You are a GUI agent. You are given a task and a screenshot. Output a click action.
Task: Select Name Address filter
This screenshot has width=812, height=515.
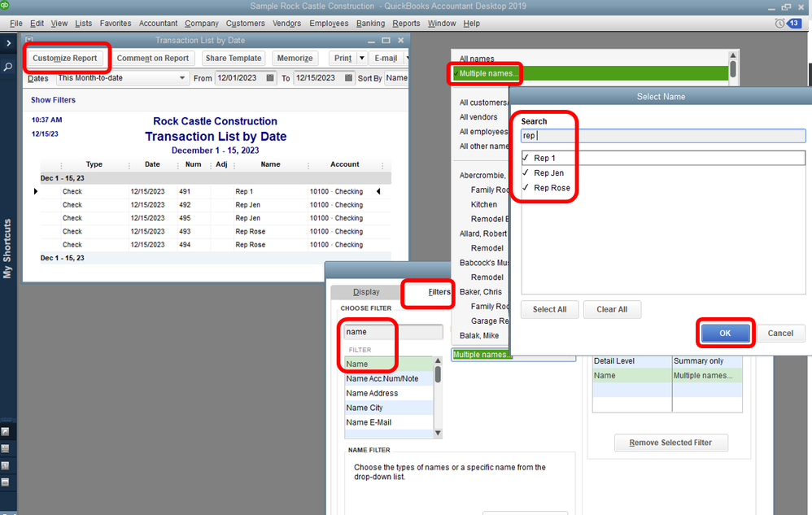(x=388, y=393)
